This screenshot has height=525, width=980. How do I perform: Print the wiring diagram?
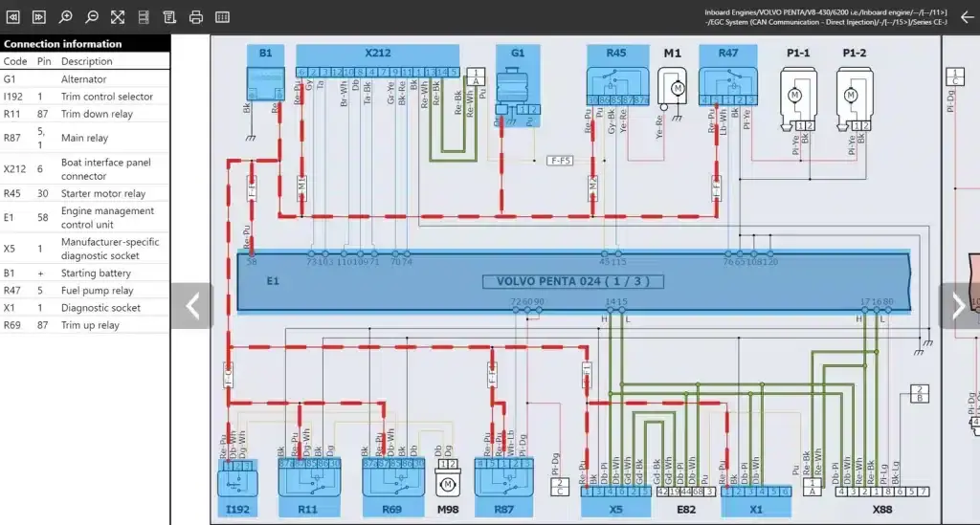[196, 16]
